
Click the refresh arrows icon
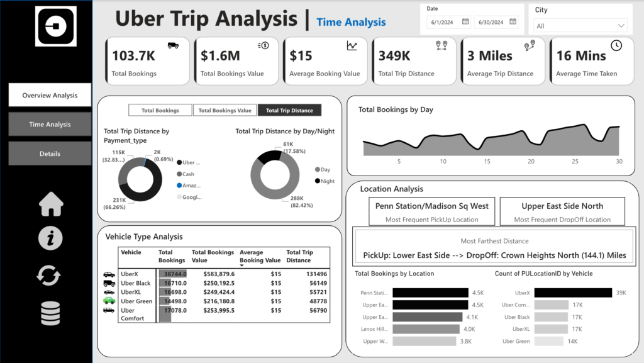(49, 276)
